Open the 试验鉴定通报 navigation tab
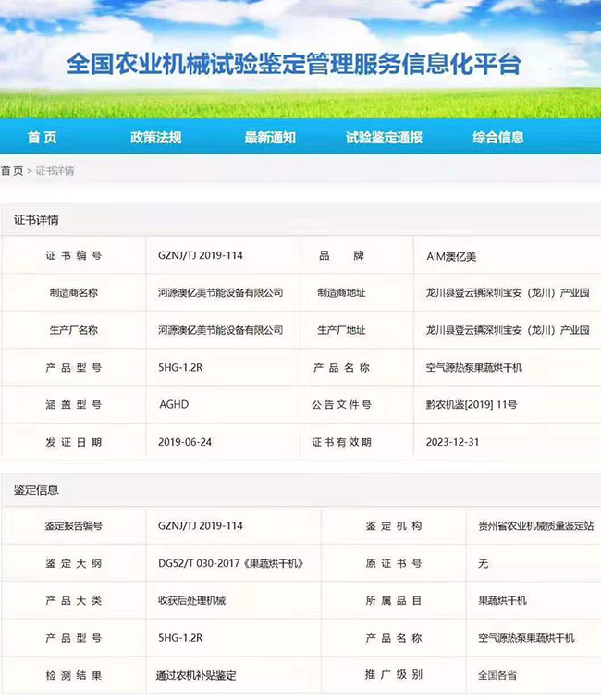Image resolution: width=601 pixels, height=700 pixels. [384, 137]
